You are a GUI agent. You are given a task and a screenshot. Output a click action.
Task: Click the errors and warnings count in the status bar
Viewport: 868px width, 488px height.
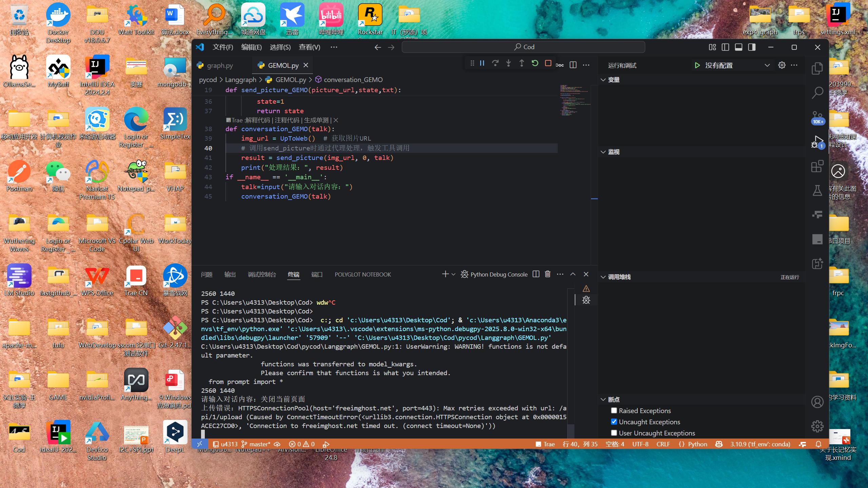pos(301,444)
